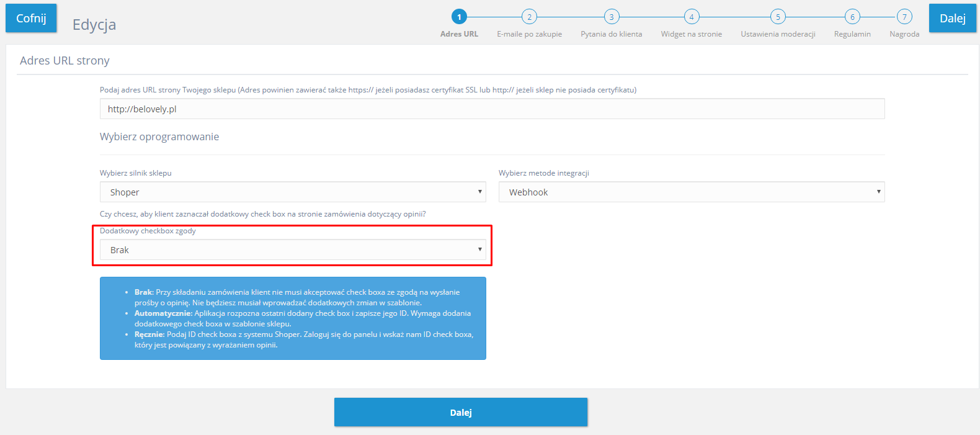Click the top-right Dalej button
This screenshot has height=435, width=980.
point(952,18)
